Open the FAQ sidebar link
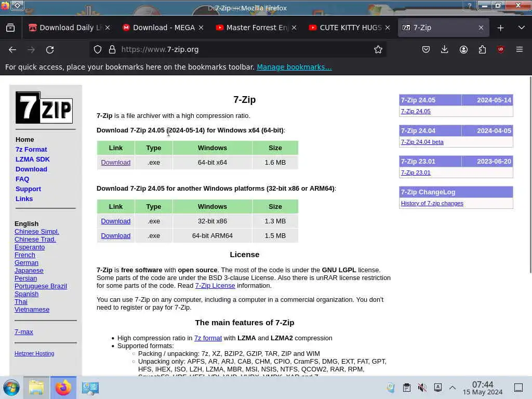This screenshot has width=532, height=399. point(22,179)
